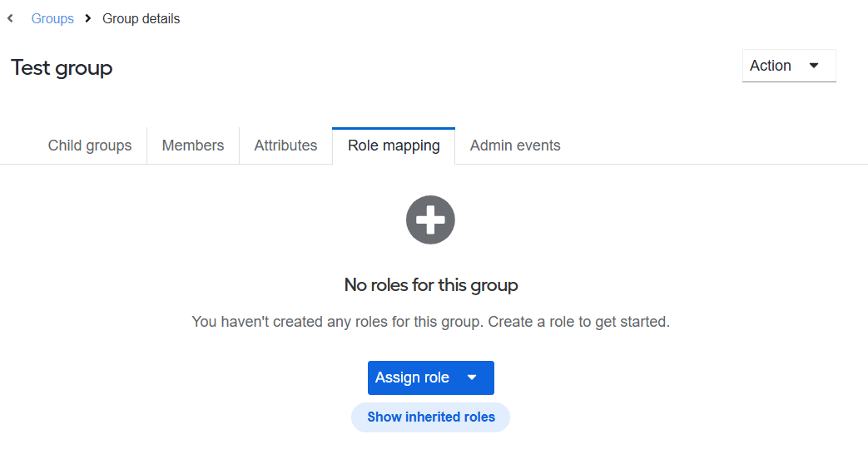
Task: Click the large plus circle icon
Action: click(430, 220)
